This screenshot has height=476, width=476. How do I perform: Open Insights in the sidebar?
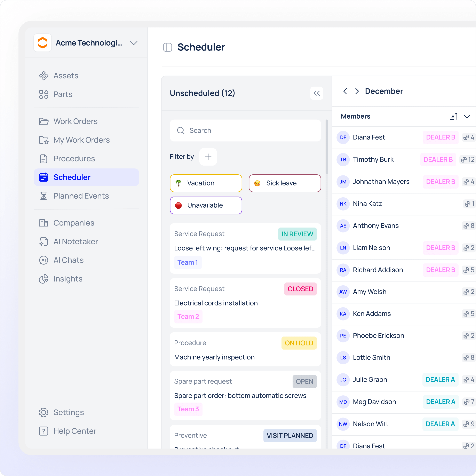[x=68, y=279]
